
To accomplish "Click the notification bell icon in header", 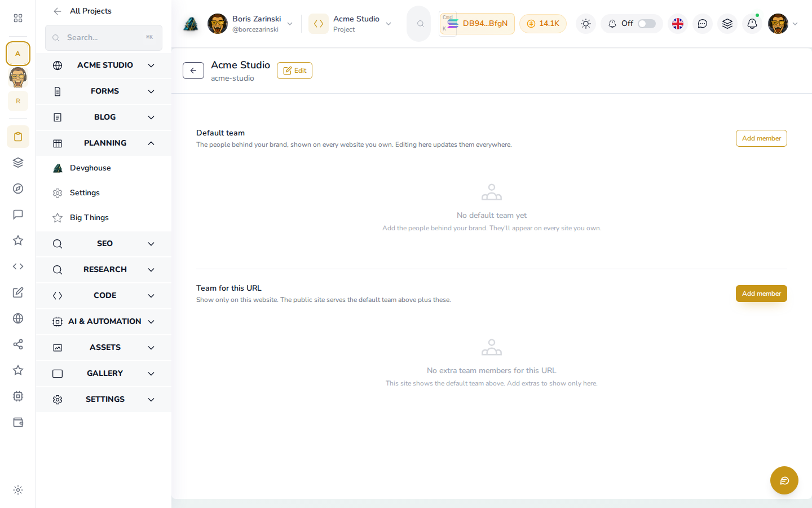I will point(752,24).
